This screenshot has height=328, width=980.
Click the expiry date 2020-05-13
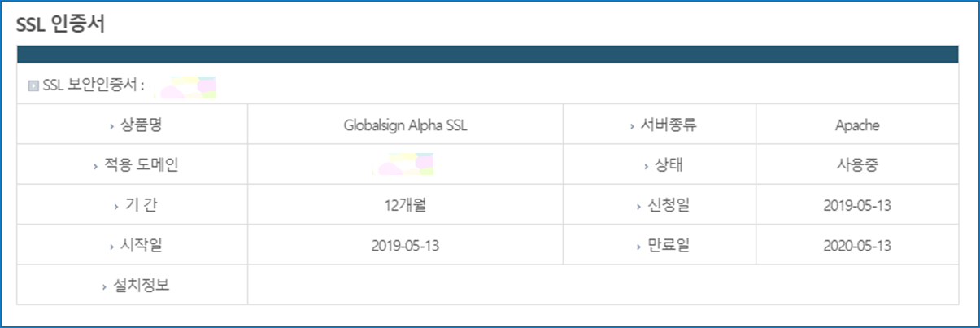tap(857, 245)
